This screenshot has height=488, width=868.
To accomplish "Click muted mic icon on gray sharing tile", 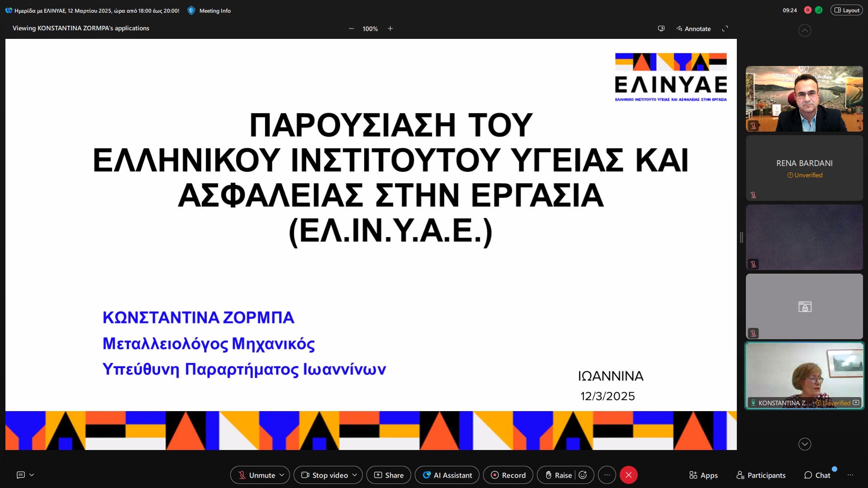I will pos(753,333).
